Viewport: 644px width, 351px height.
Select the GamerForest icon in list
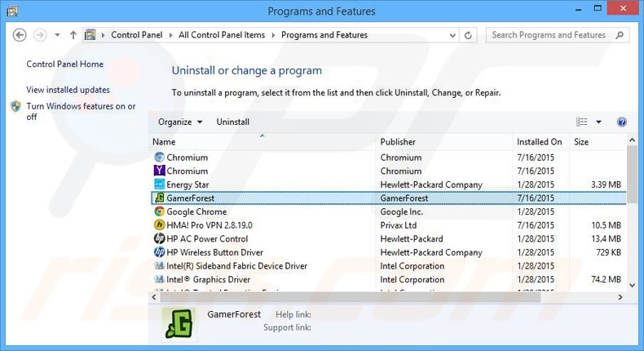coord(159,198)
